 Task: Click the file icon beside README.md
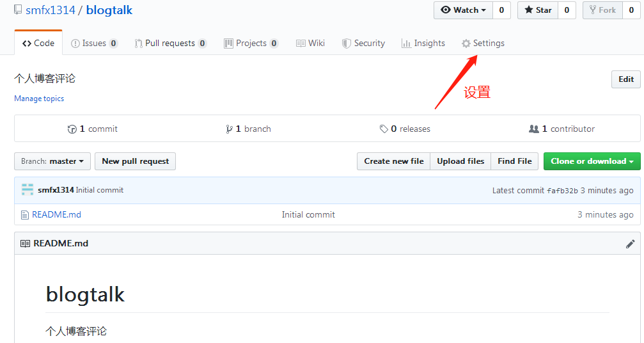tap(25, 214)
